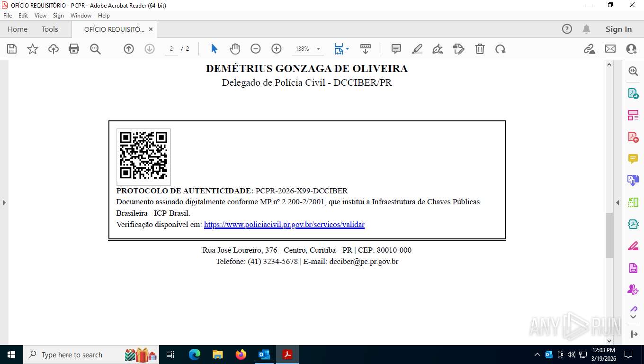
Task: Open Microsoft Edge from taskbar
Action: click(x=195, y=355)
